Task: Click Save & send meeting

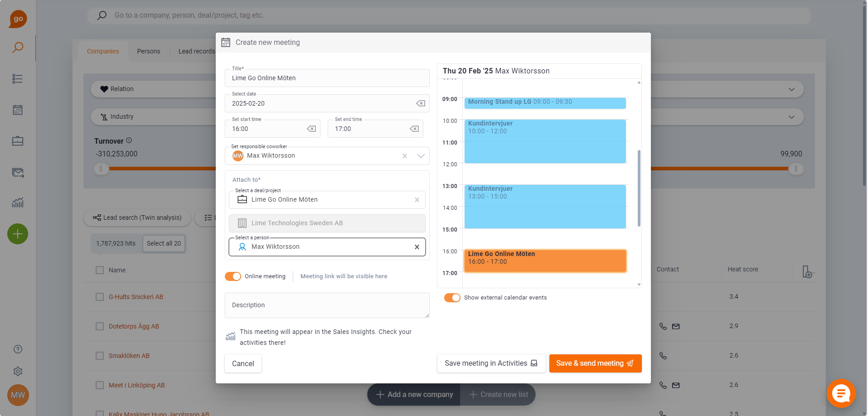Action: [595, 363]
